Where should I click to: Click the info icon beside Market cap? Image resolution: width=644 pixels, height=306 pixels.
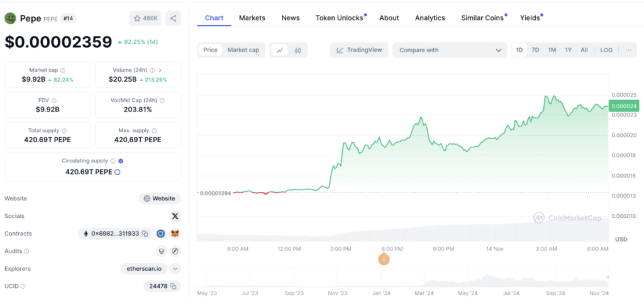(x=63, y=71)
